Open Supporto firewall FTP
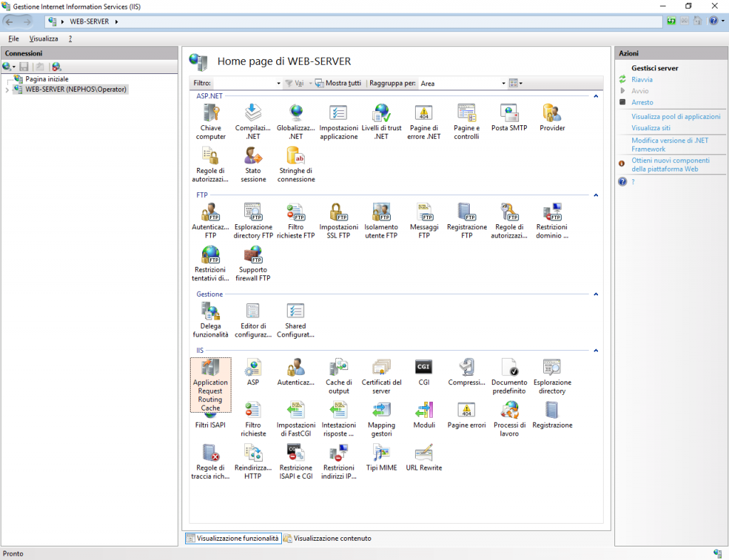729x560 pixels. pos(253,263)
